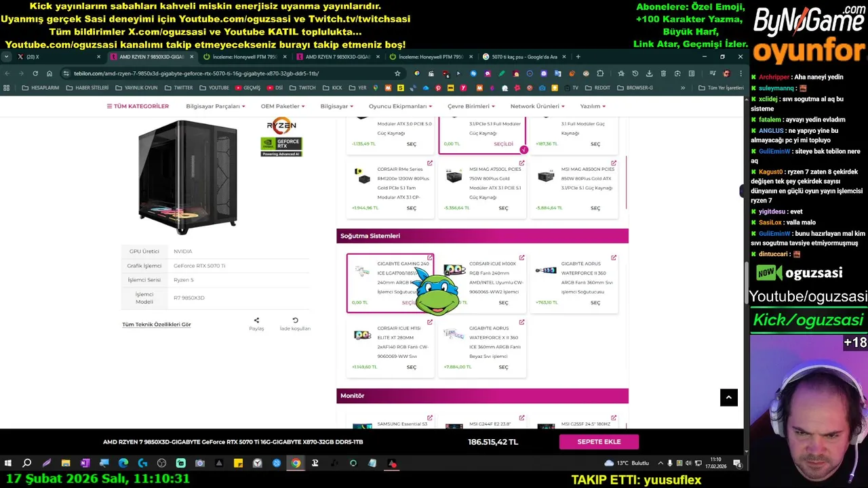Open Tüm Yer İşaretleri bookmarks folder

click(721, 87)
